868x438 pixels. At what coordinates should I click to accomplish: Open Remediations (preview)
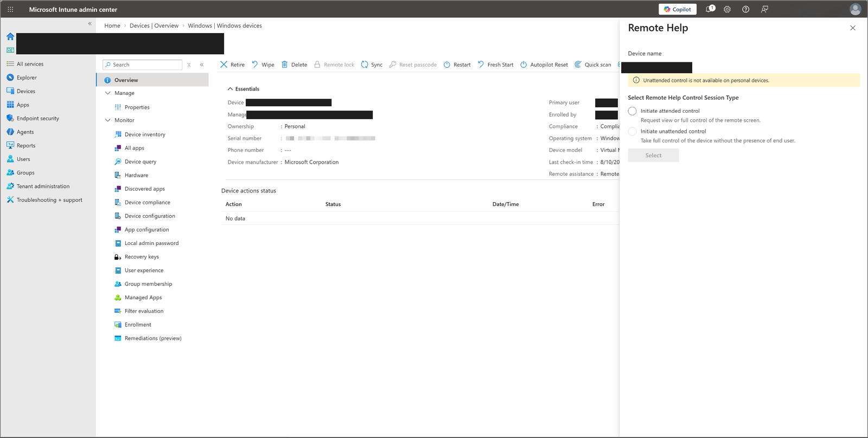152,338
